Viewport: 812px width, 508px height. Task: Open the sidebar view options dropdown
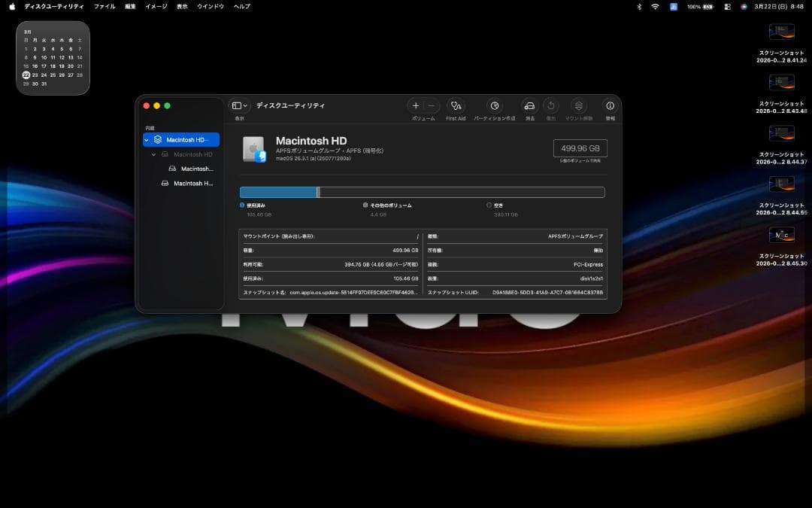(239, 106)
